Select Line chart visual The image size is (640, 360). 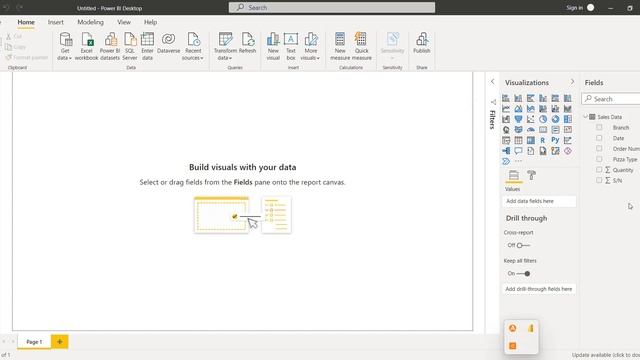pos(506,109)
